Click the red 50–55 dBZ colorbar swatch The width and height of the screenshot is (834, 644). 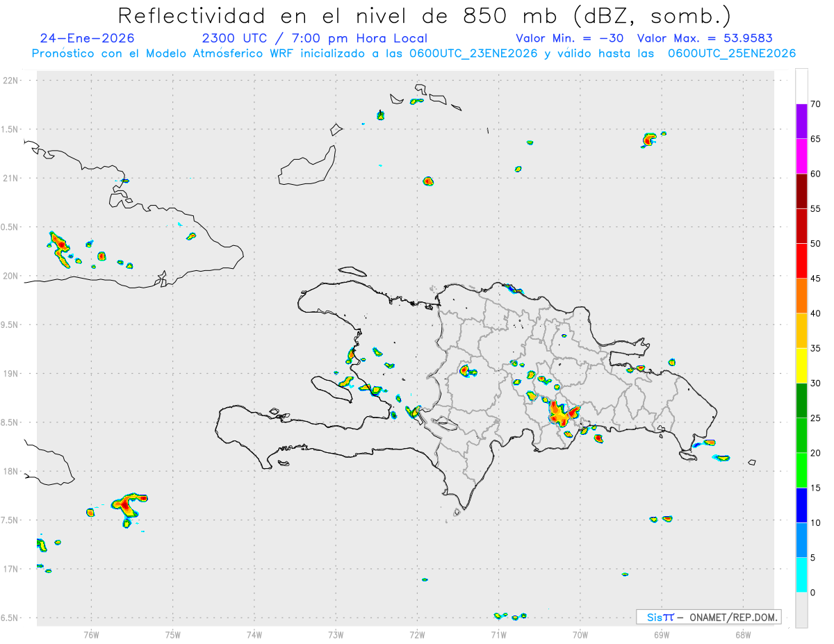(801, 226)
